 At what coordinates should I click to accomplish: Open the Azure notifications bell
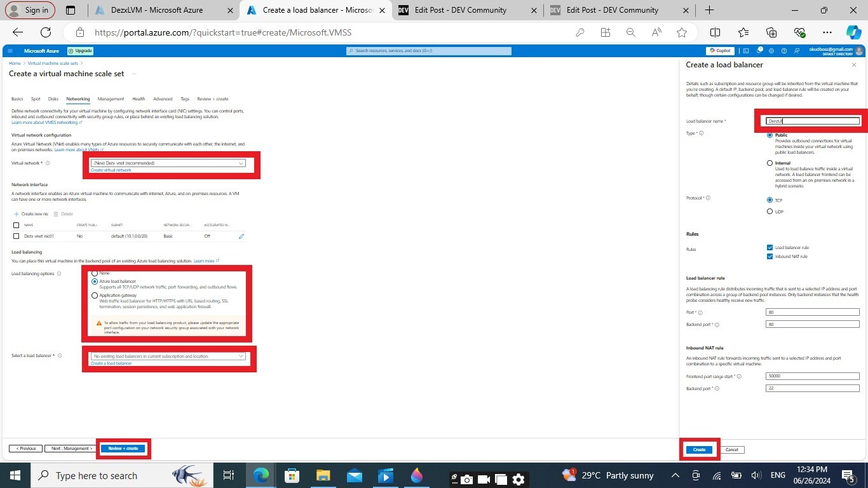pyautogui.click(x=758, y=51)
